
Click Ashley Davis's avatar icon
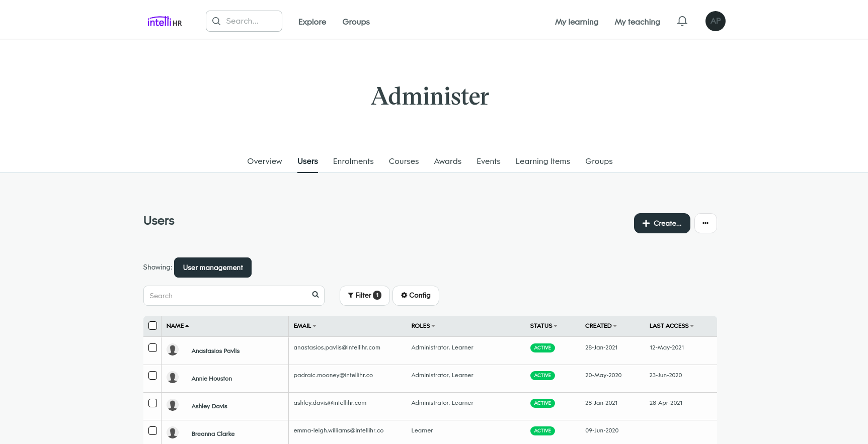pyautogui.click(x=173, y=405)
